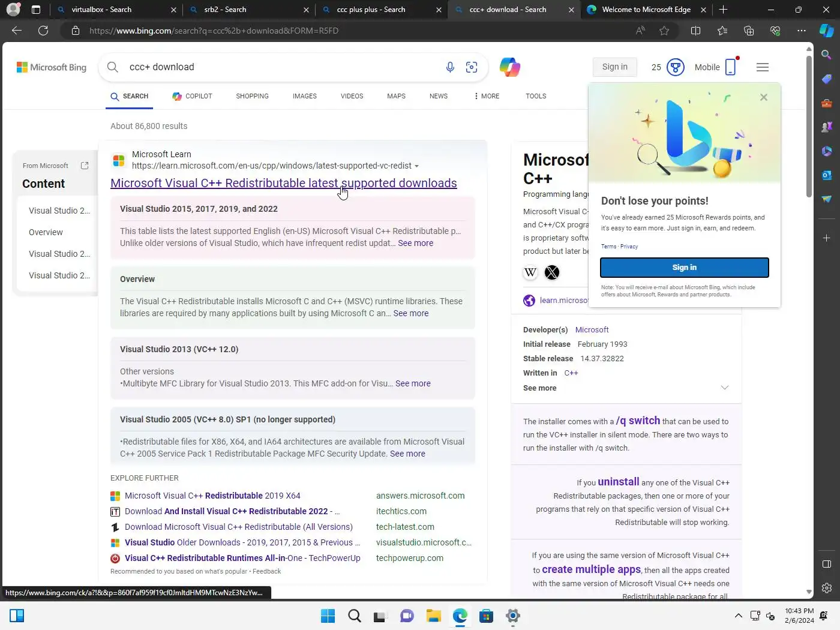Open sidebar settings gear icon
This screenshot has height=630, width=840.
(826, 588)
